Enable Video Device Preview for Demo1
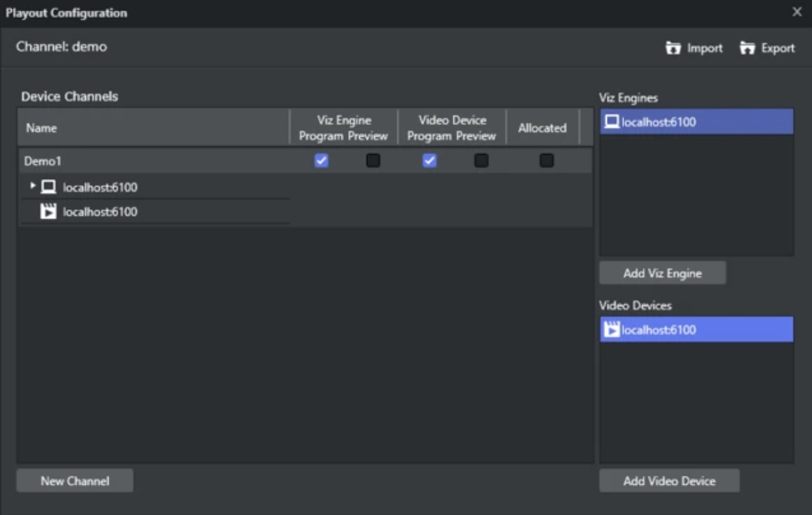This screenshot has height=515, width=812. coord(481,161)
